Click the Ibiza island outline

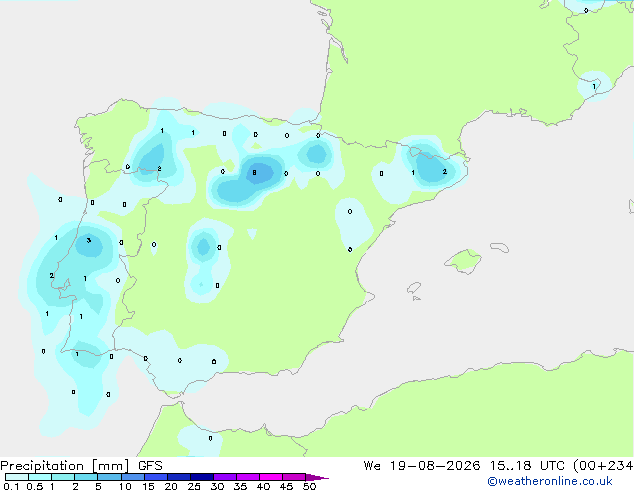[414, 288]
